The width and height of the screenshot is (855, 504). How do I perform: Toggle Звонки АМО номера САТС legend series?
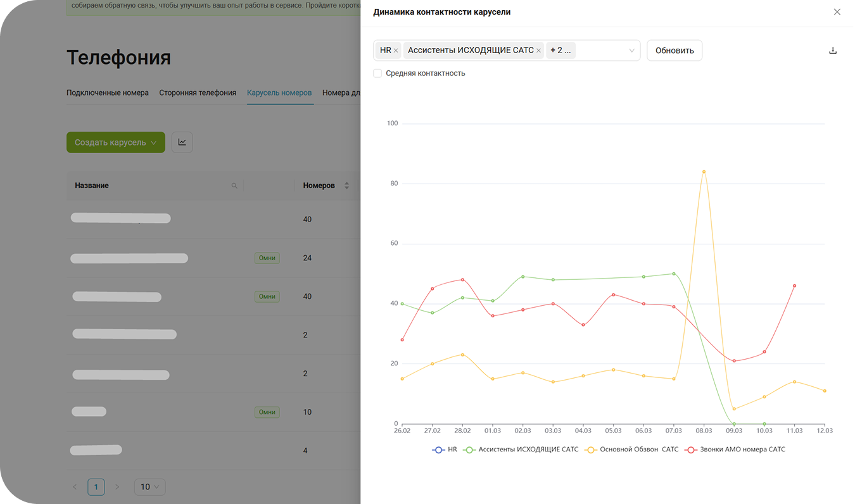pos(735,450)
